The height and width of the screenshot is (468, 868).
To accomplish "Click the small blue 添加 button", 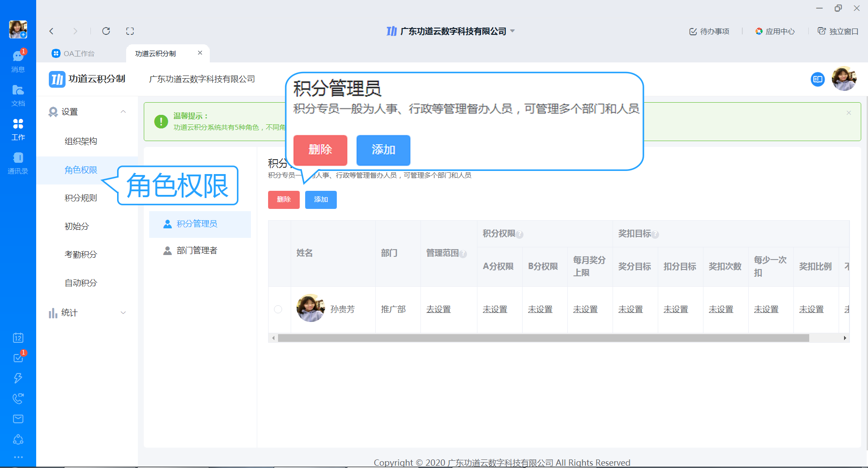I will tap(321, 199).
